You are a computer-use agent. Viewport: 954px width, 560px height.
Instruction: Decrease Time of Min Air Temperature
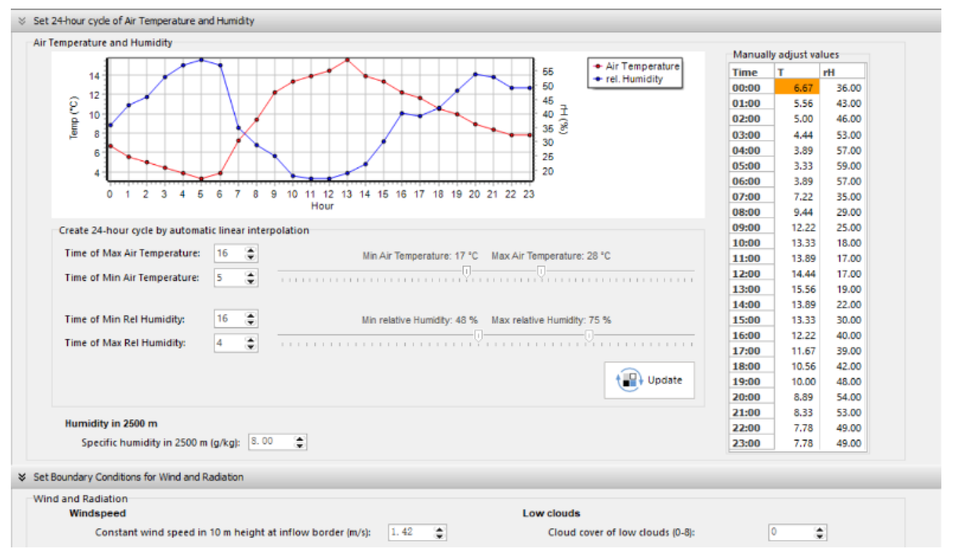point(251,281)
